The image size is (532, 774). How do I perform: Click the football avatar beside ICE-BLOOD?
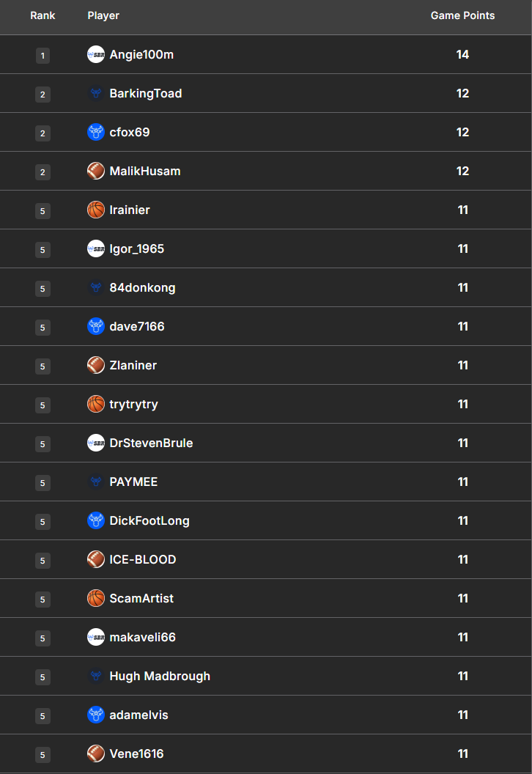[x=96, y=559]
